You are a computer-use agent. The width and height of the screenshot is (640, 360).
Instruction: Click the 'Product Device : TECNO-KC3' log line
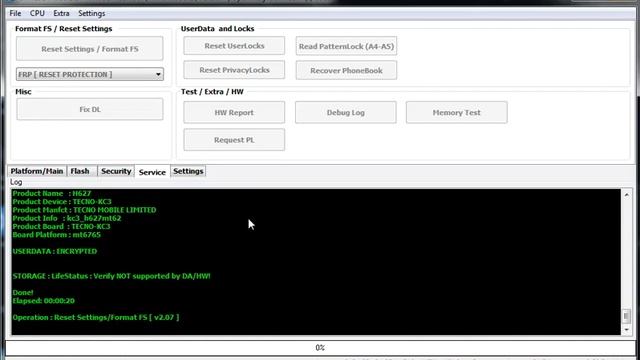point(62,202)
